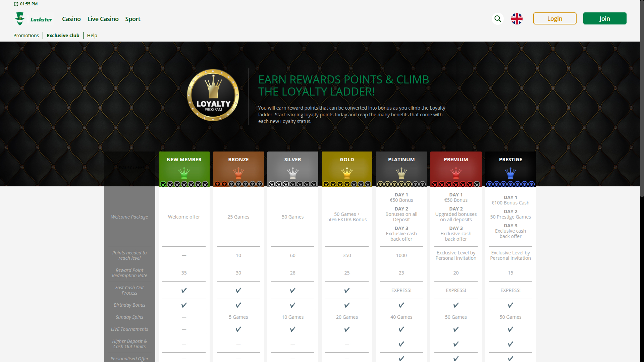Switch to the Promotions tab

coord(26,35)
